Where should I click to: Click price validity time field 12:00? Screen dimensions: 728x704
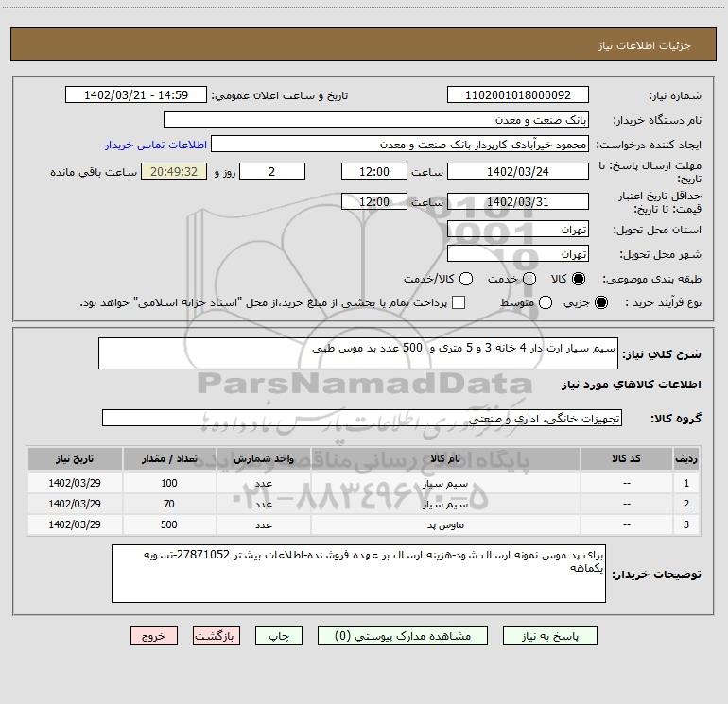click(374, 202)
